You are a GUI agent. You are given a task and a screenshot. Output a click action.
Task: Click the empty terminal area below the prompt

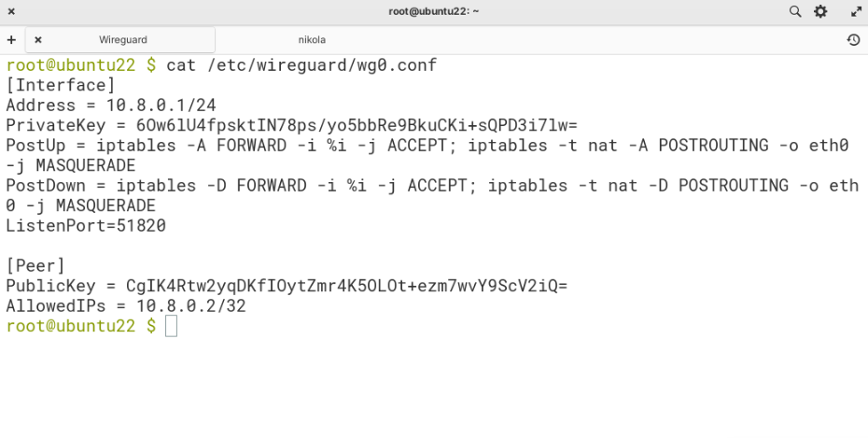coord(434,388)
